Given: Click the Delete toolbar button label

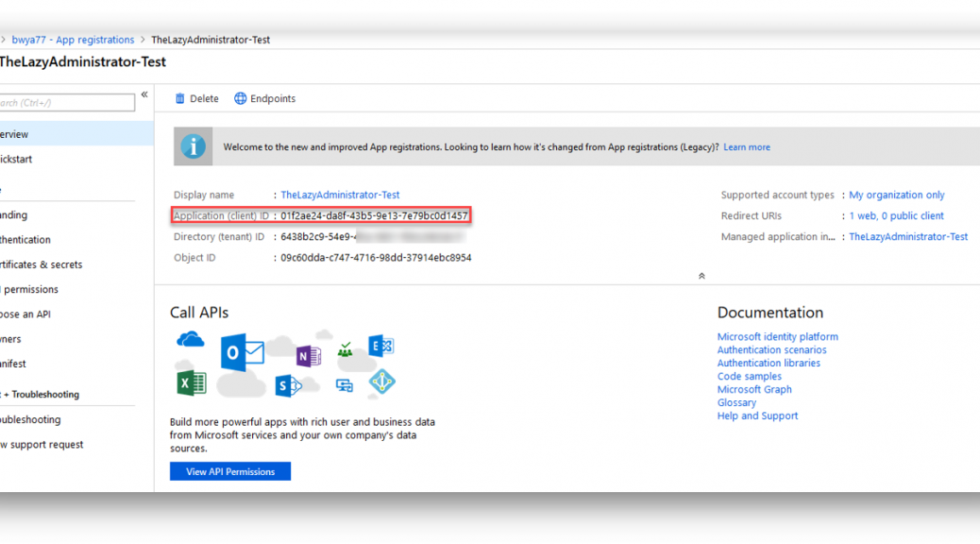Looking at the screenshot, I should 204,99.
